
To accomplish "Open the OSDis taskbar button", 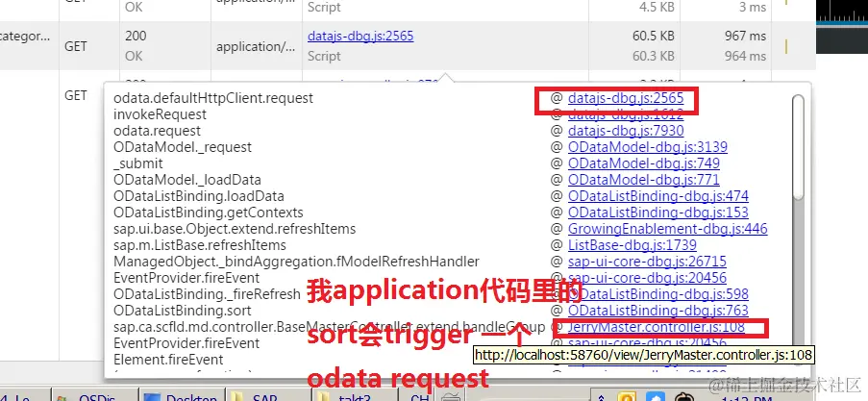I will tap(94, 395).
